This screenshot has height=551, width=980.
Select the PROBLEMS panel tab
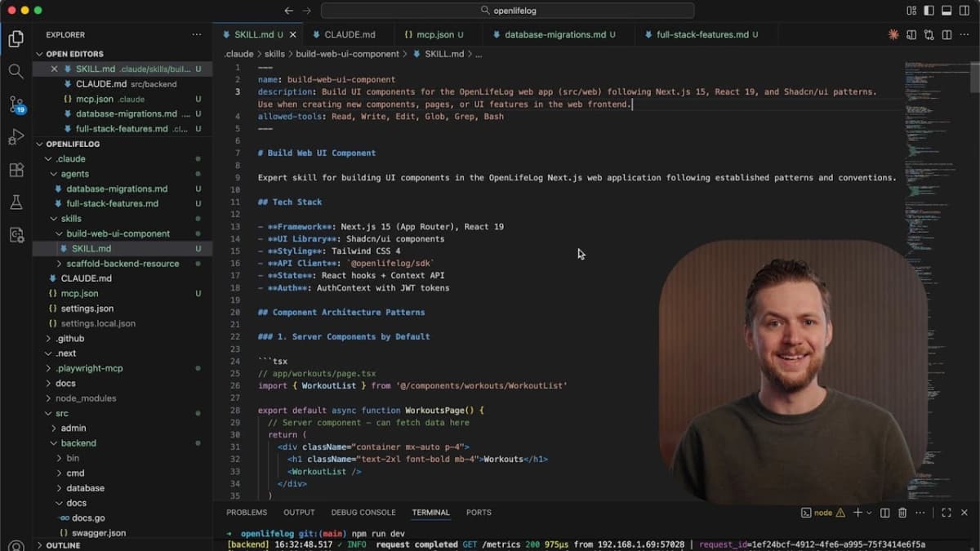pyautogui.click(x=247, y=513)
